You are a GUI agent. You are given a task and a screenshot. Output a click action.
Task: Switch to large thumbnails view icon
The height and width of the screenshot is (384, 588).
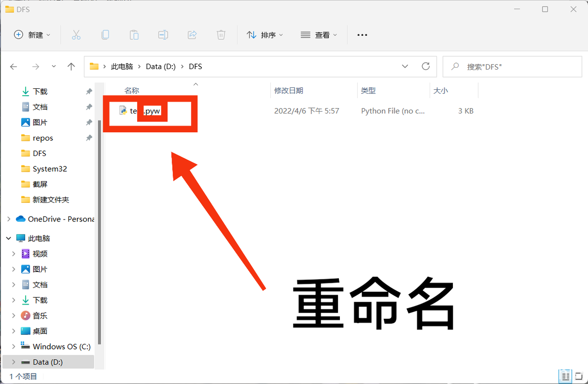[x=578, y=376]
